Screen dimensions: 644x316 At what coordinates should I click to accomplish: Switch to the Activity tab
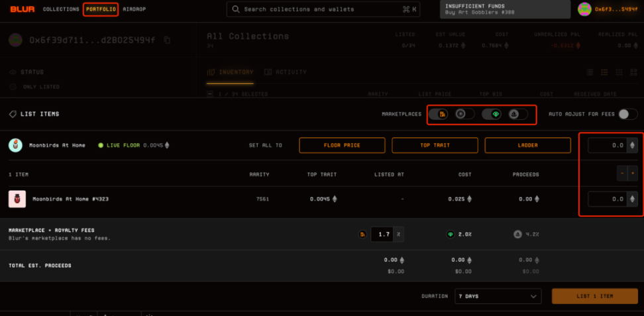point(286,72)
